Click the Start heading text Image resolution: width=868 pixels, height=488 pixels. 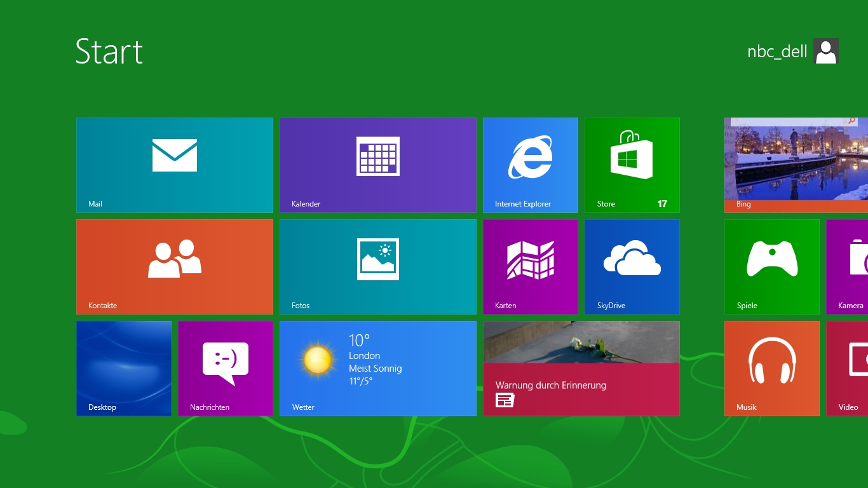(109, 51)
